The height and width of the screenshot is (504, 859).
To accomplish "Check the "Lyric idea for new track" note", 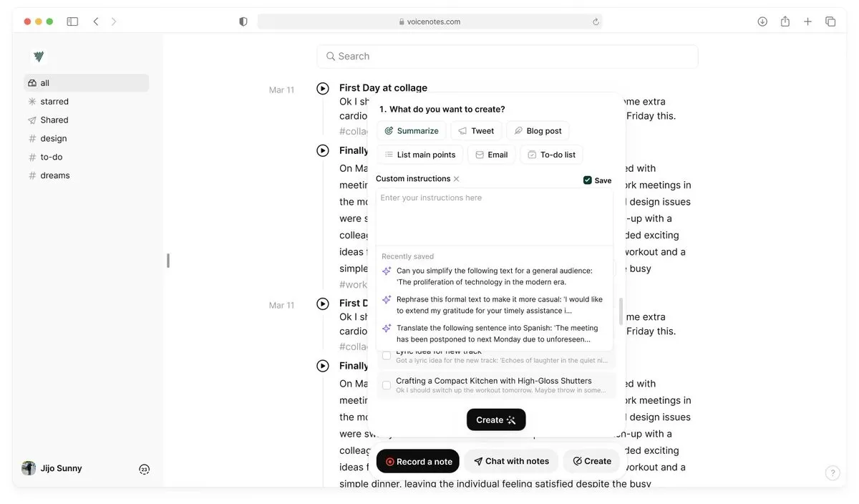I will [387, 355].
